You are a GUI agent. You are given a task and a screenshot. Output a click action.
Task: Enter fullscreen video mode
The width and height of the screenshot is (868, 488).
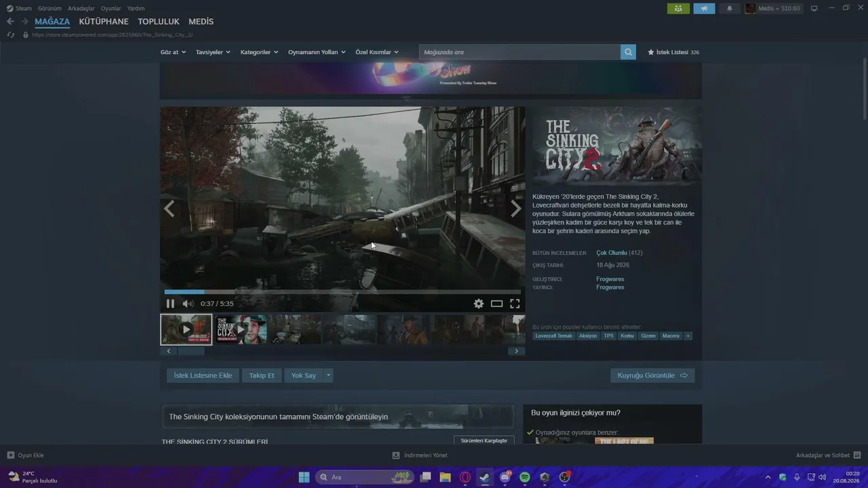(x=515, y=304)
